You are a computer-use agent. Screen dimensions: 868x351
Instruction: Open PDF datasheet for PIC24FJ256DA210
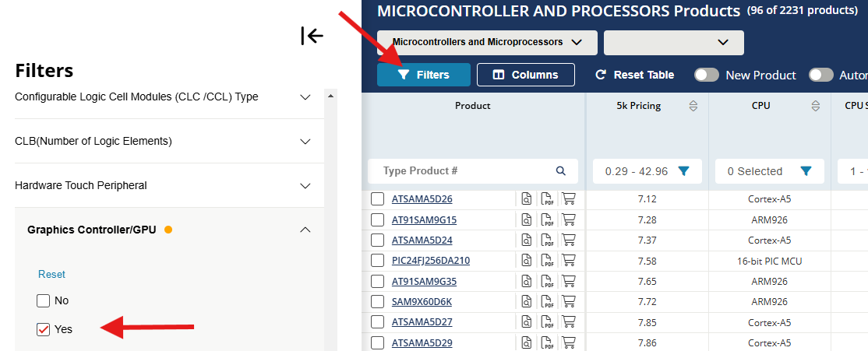[x=547, y=261]
